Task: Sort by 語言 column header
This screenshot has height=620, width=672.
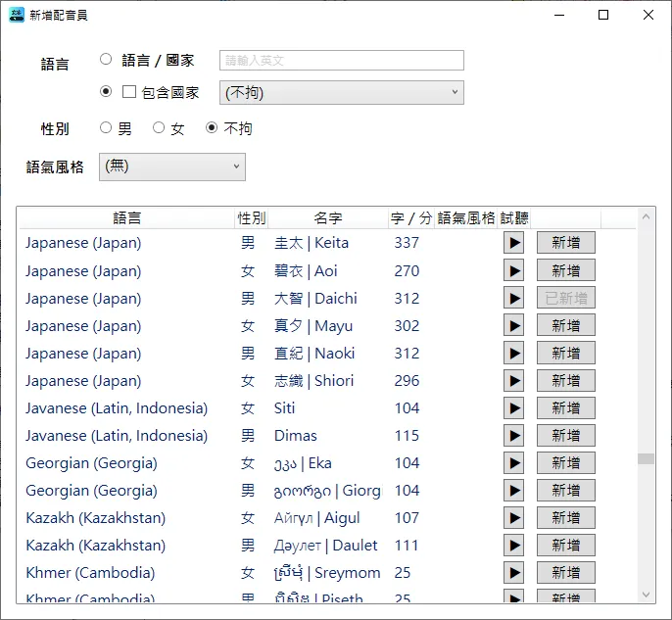Action: (127, 218)
